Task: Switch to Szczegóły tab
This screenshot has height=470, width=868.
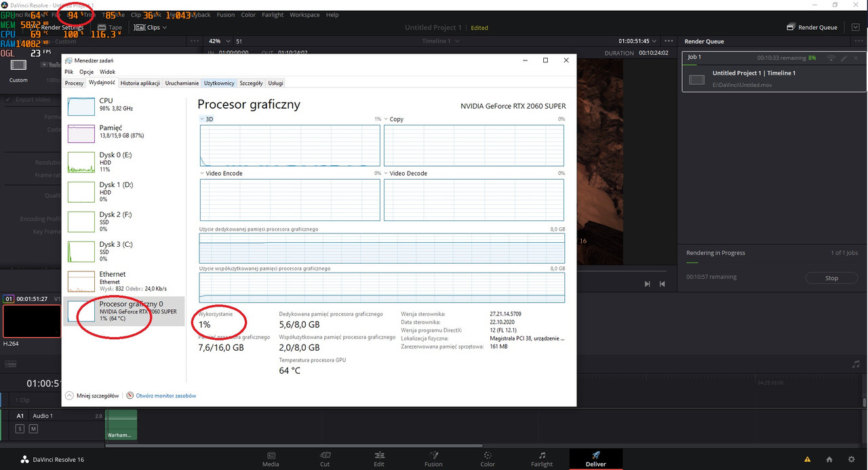Action: [251, 83]
